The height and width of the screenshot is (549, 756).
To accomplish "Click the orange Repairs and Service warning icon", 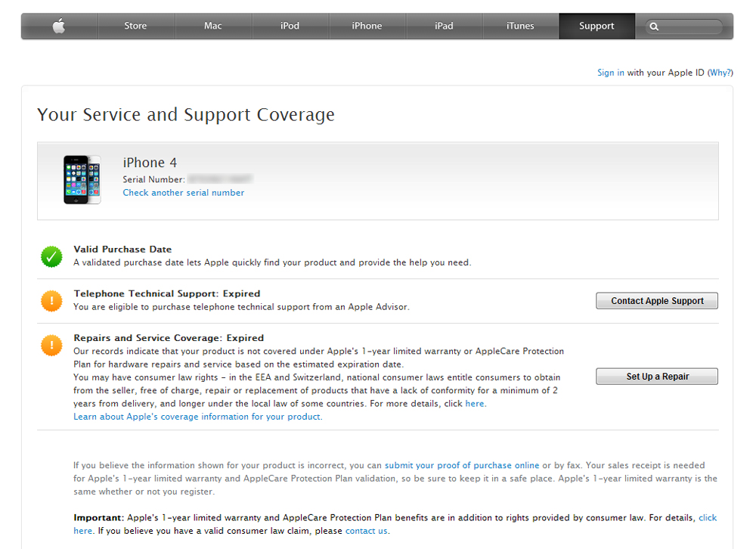I will pos(51,346).
